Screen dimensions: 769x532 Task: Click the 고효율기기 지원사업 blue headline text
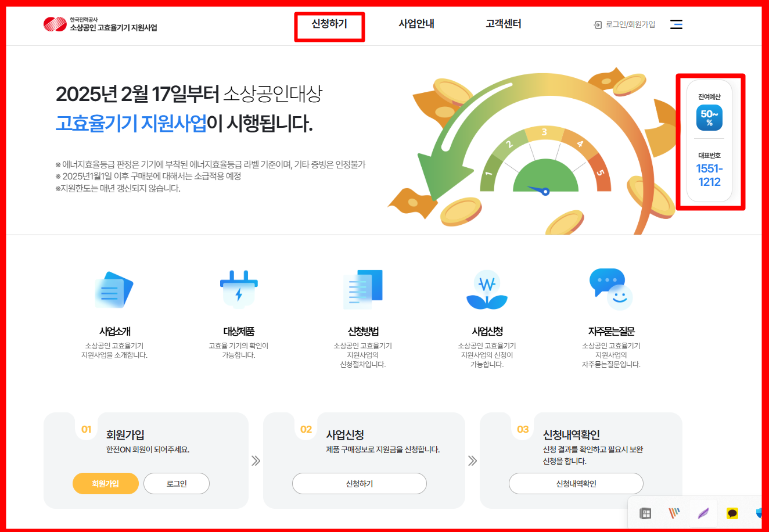point(131,123)
